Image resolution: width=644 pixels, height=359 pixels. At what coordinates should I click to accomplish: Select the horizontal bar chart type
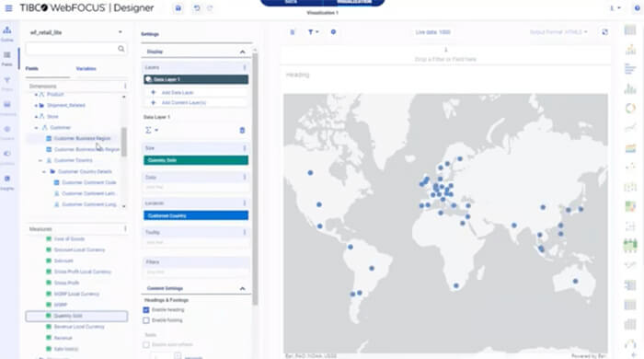pos(630,69)
